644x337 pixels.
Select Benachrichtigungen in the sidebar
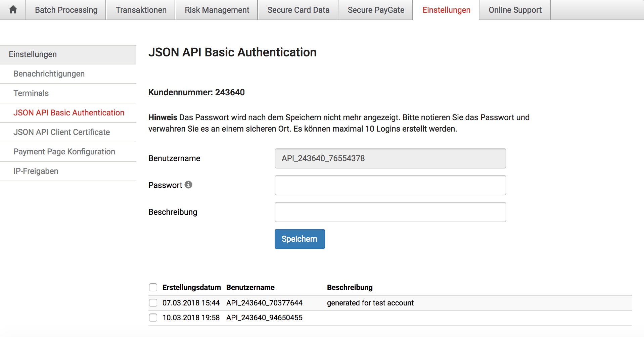[x=49, y=74]
